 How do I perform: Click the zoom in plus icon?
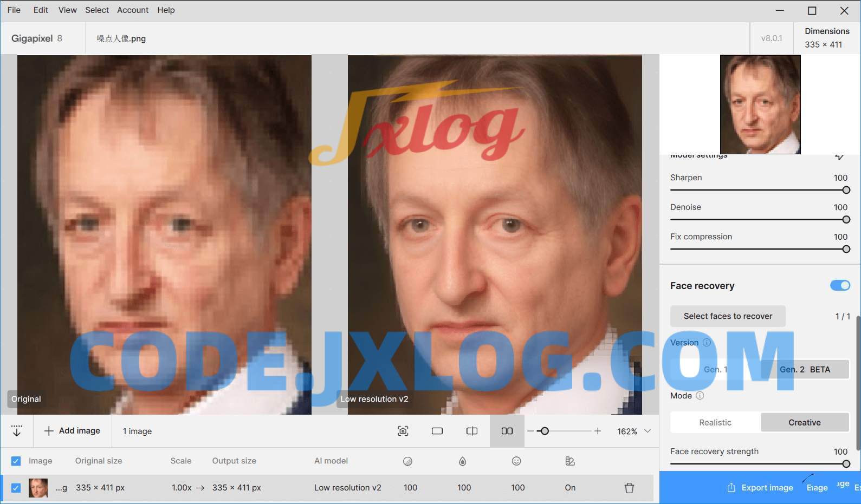pyautogui.click(x=598, y=431)
